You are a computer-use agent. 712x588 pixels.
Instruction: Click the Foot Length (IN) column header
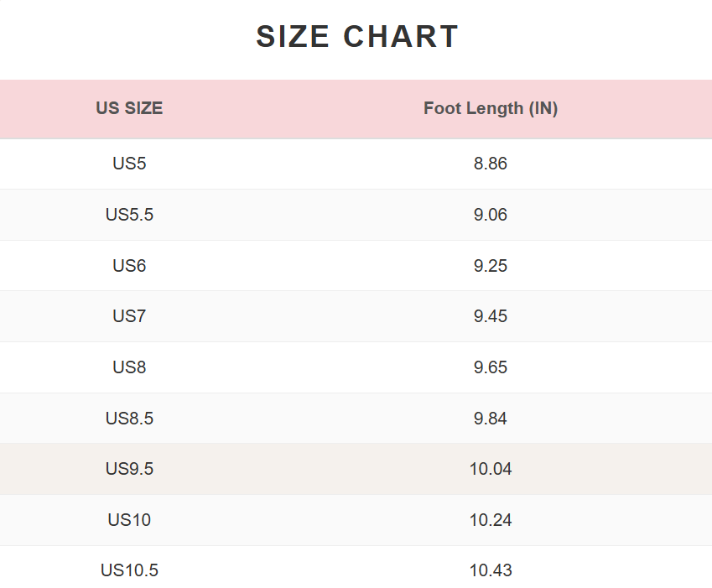491,108
